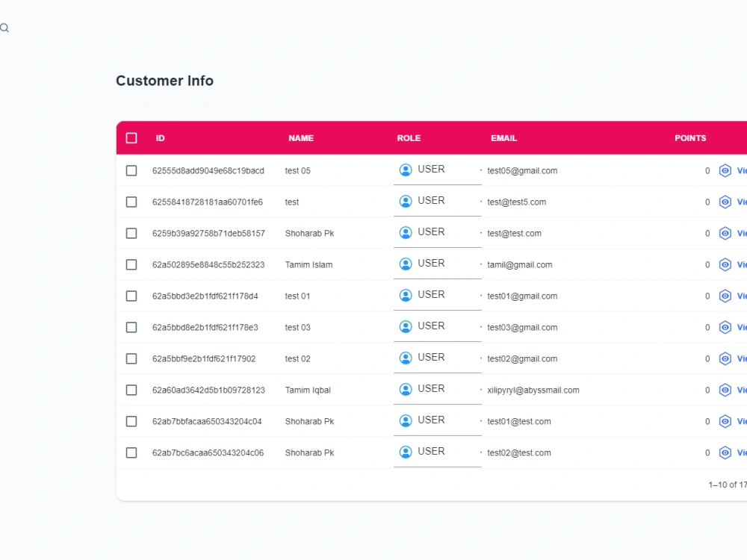Click the name Tamim Iqbal
This screenshot has height=560, width=747.
308,390
